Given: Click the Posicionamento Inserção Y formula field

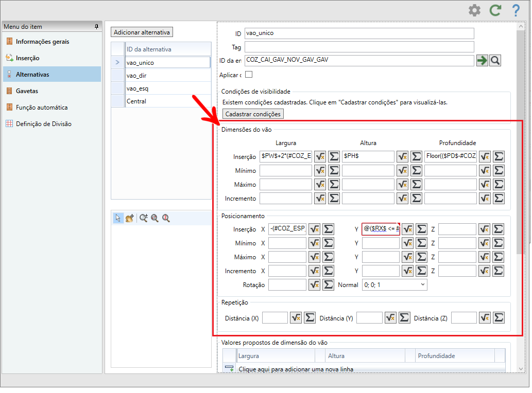Looking at the screenshot, I should (x=381, y=229).
